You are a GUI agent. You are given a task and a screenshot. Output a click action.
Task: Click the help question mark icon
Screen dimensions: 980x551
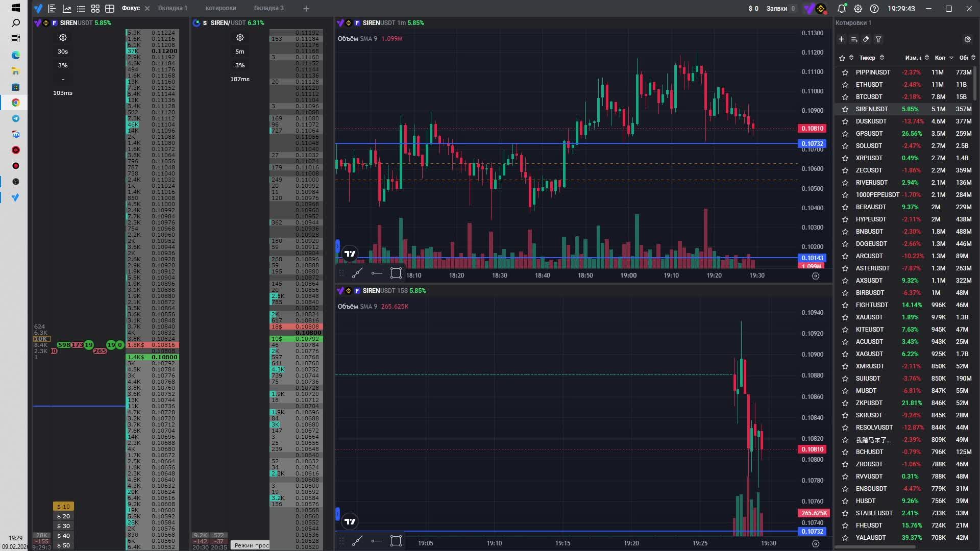pos(874,9)
